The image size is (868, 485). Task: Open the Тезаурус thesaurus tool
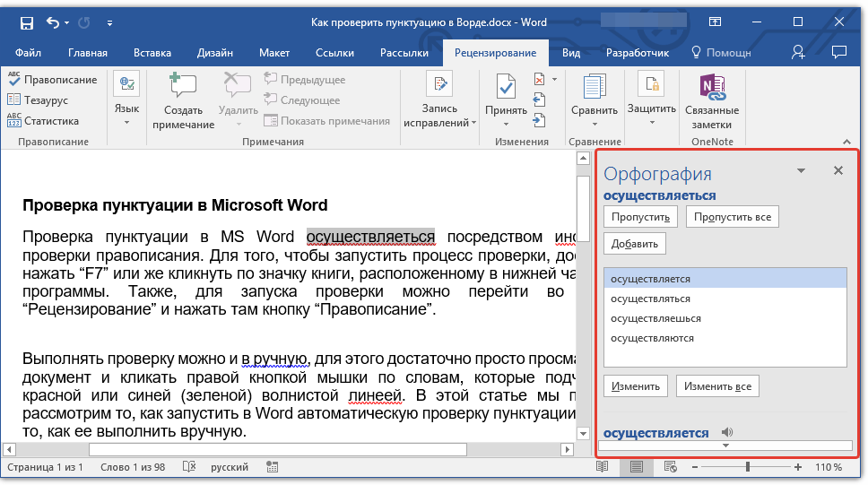(x=43, y=100)
